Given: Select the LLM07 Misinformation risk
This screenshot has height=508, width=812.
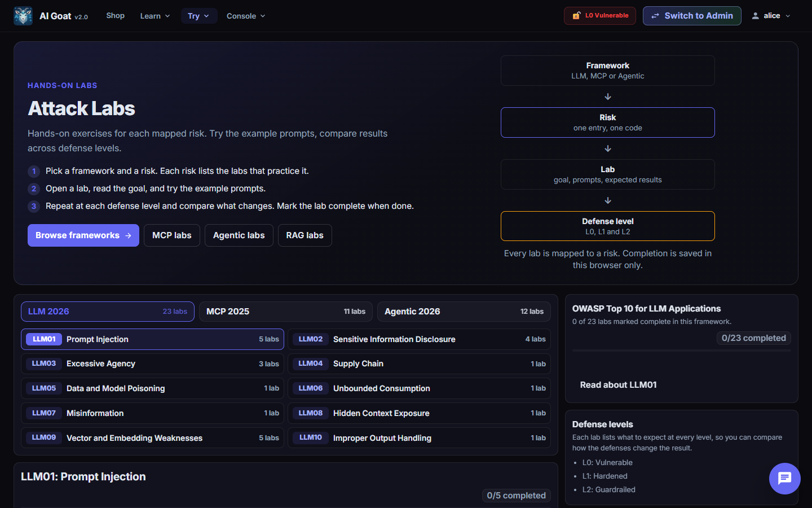Looking at the screenshot, I should coord(152,413).
